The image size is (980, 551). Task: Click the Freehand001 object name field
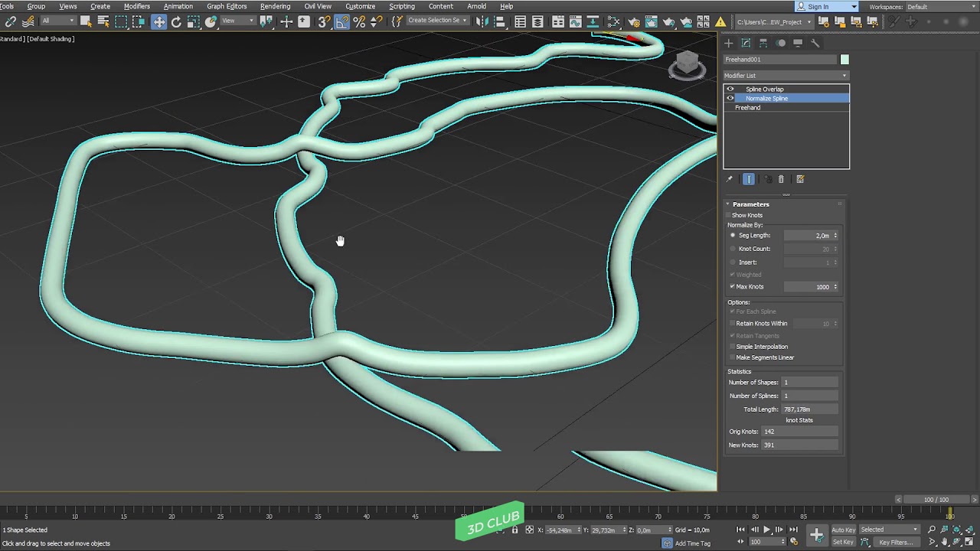click(780, 60)
